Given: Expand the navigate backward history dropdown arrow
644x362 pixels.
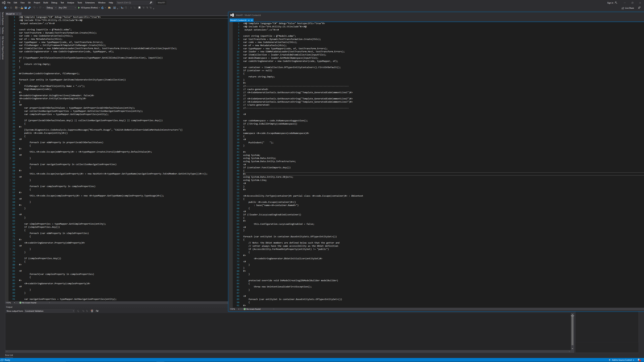Looking at the screenshot, I should tap(8, 8).
